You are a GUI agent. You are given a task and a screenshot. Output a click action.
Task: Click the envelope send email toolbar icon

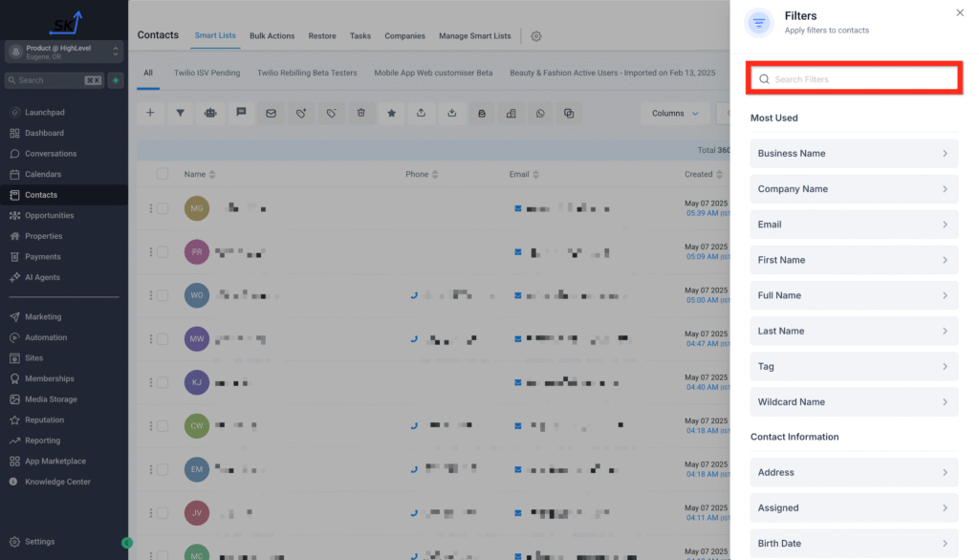tap(271, 113)
